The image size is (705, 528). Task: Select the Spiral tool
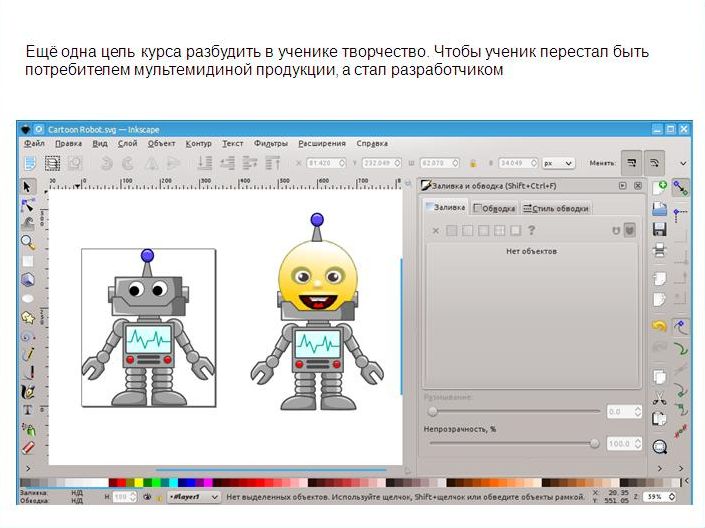tap(28, 336)
